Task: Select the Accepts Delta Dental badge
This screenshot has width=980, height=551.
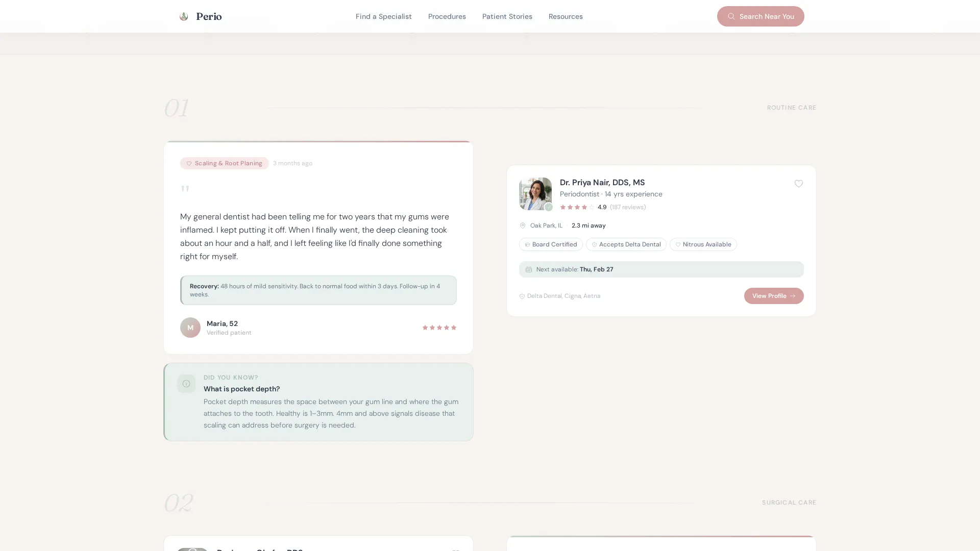Action: 626,244
